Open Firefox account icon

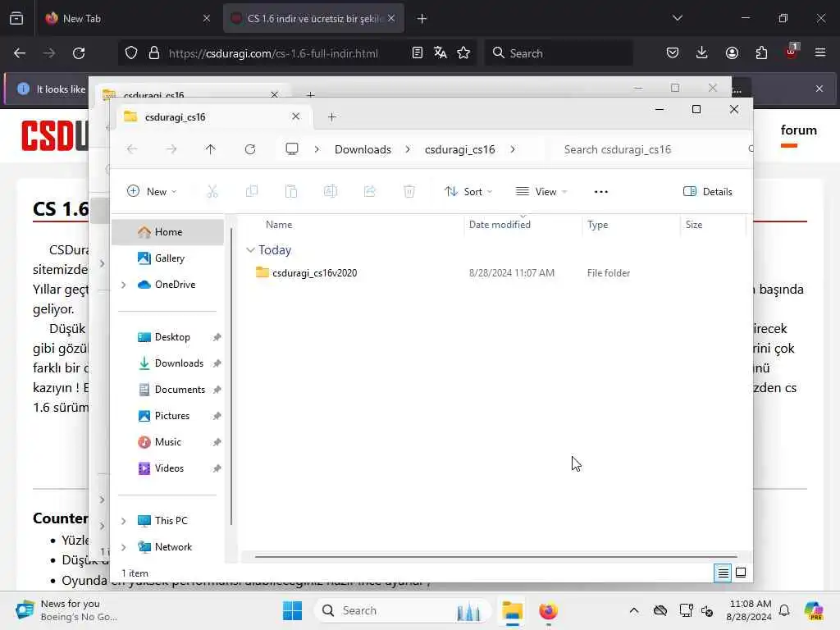coord(732,52)
